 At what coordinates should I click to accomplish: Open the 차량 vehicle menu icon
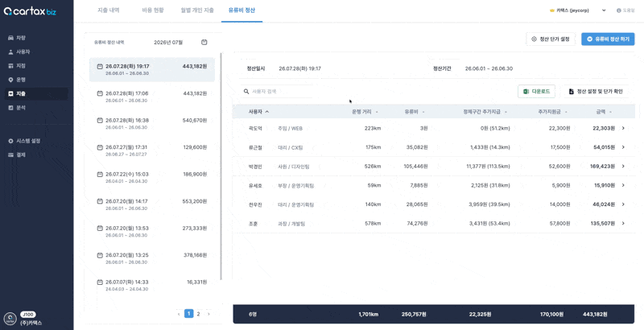pyautogui.click(x=10, y=38)
